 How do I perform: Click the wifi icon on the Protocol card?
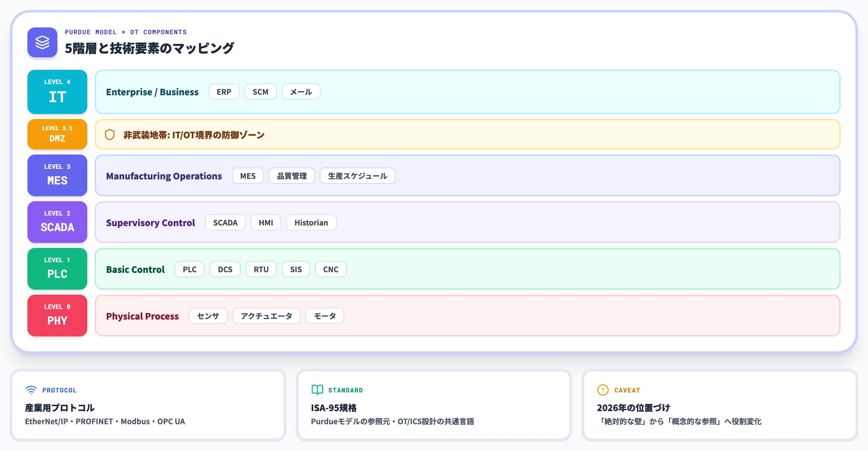coord(31,390)
